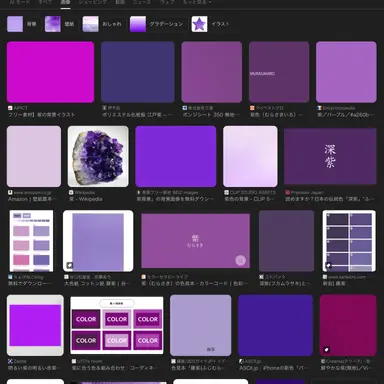Click the 紫色の背景 - CLIP title link
This screenshot has height=384, width=384.
pos(249,199)
